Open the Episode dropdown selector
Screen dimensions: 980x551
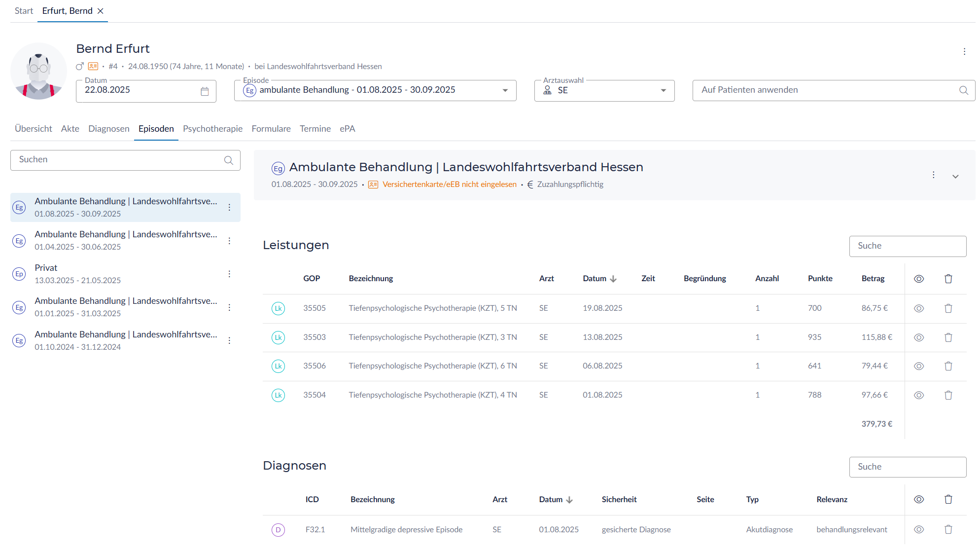click(505, 90)
